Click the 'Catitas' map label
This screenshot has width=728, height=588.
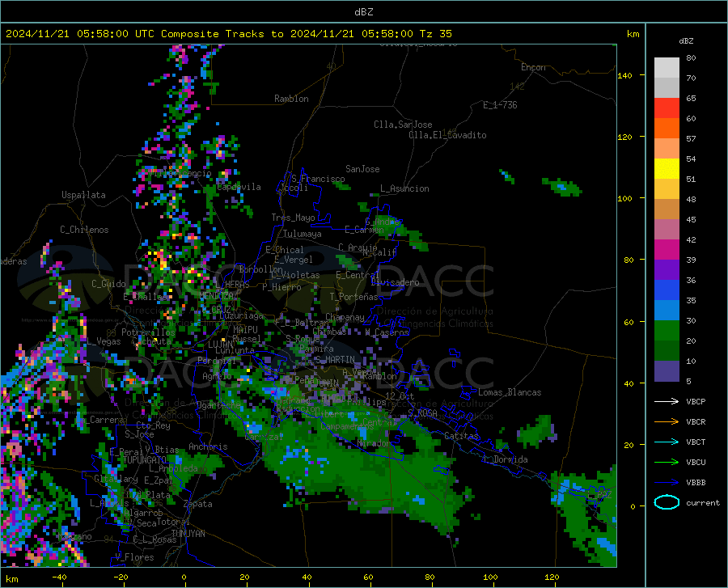461,436
